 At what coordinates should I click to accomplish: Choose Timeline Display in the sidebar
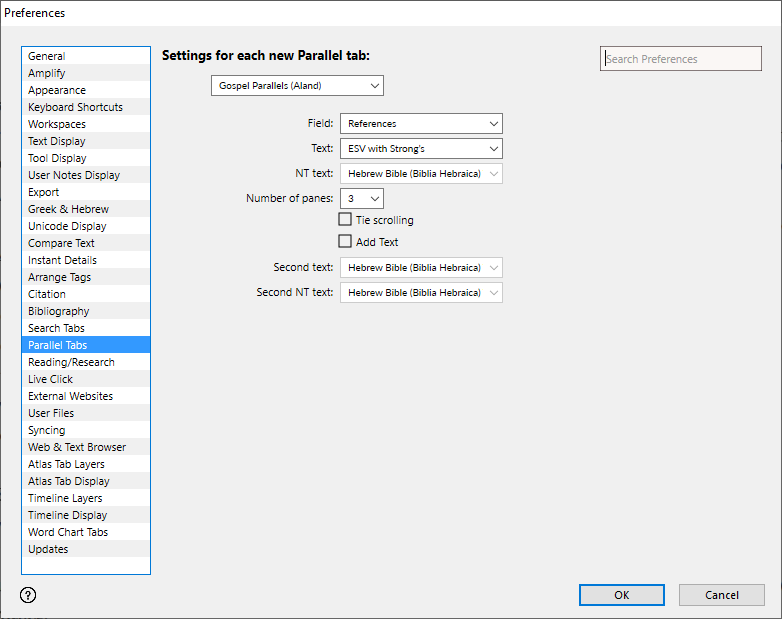(x=67, y=516)
